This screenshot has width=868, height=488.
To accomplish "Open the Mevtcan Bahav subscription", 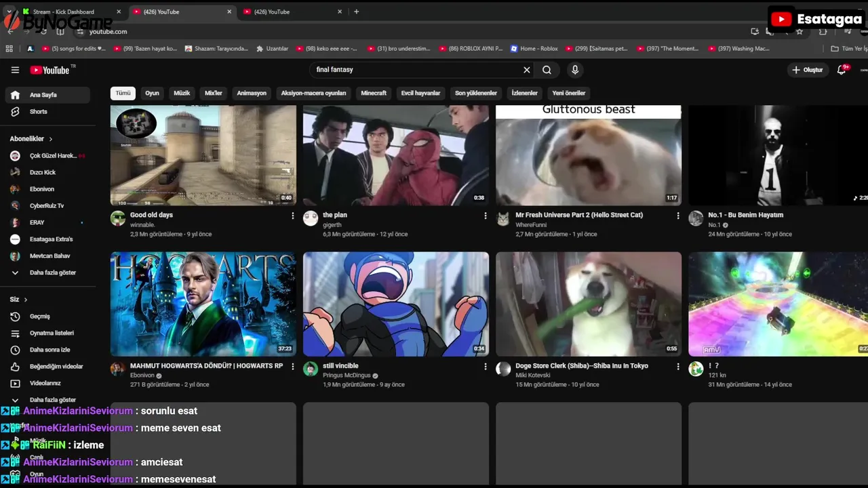I will 47,256.
